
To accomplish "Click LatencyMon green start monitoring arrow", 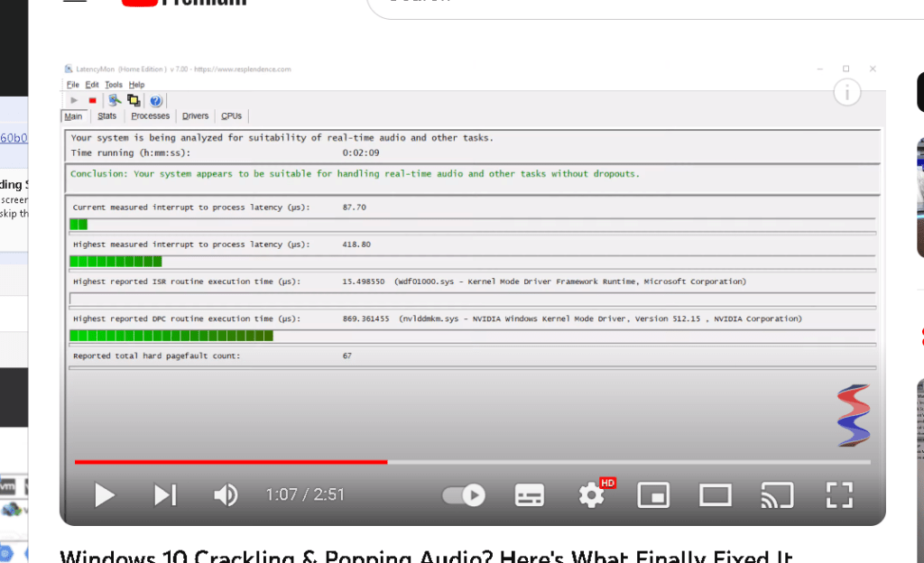I will (x=74, y=101).
